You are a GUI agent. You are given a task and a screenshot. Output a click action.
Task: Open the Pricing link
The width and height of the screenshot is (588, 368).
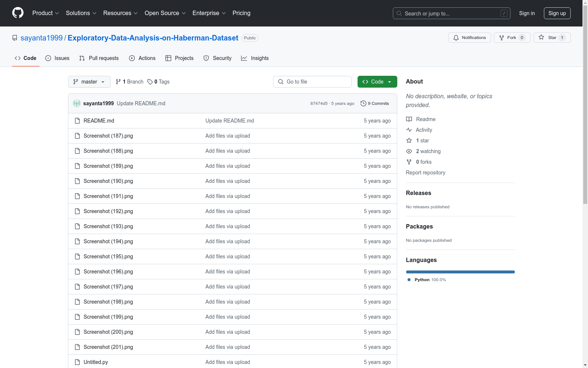click(241, 13)
